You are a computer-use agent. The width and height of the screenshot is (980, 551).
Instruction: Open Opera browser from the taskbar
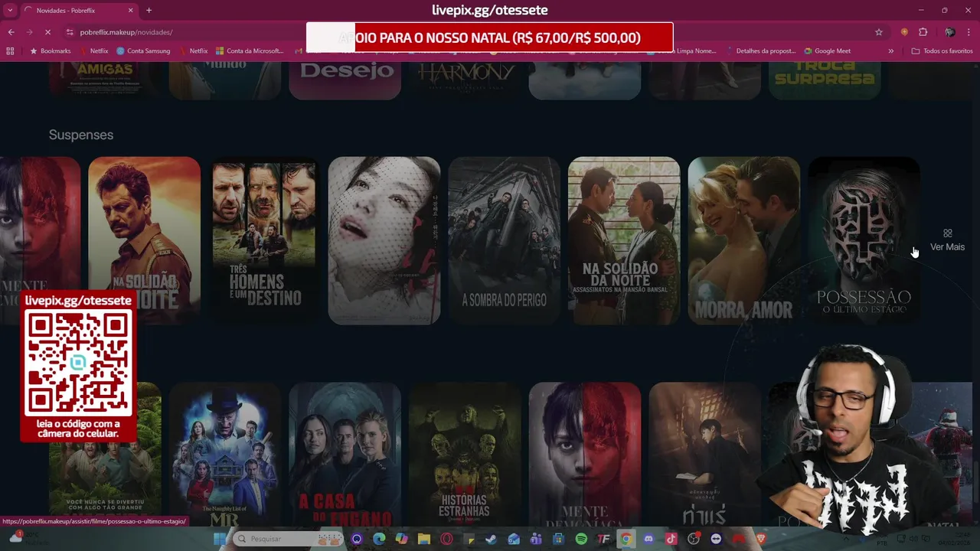(x=446, y=539)
